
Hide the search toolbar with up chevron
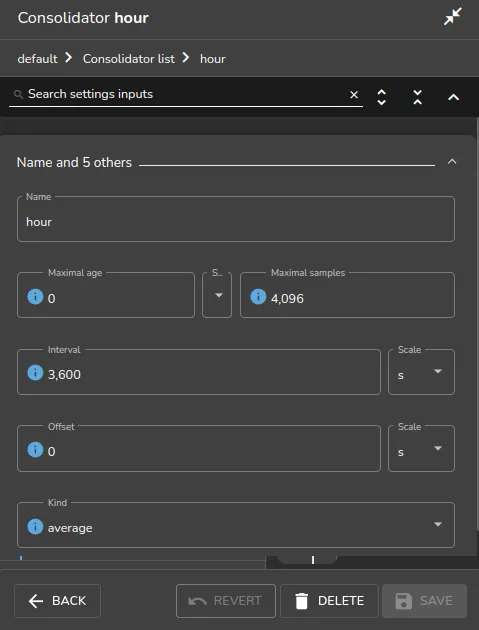click(453, 97)
